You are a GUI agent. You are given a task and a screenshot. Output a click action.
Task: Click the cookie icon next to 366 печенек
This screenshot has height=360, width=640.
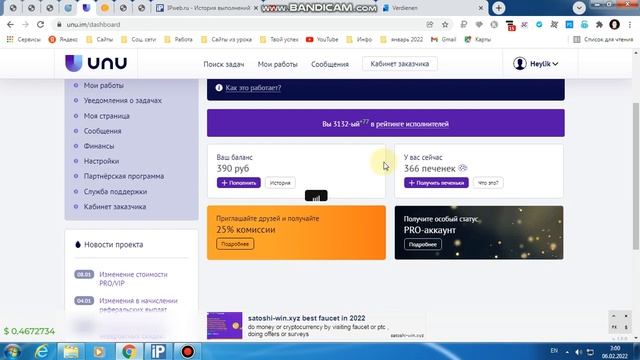[x=462, y=168]
